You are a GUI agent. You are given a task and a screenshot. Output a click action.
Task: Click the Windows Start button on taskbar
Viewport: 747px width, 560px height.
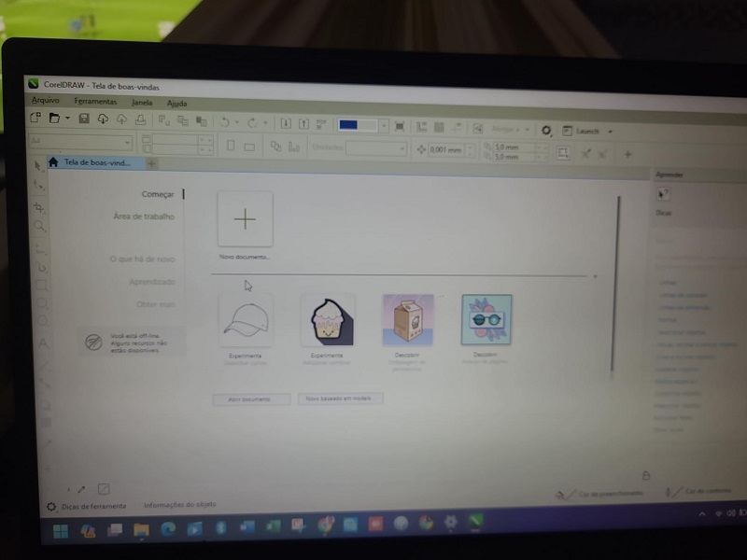[x=60, y=532]
